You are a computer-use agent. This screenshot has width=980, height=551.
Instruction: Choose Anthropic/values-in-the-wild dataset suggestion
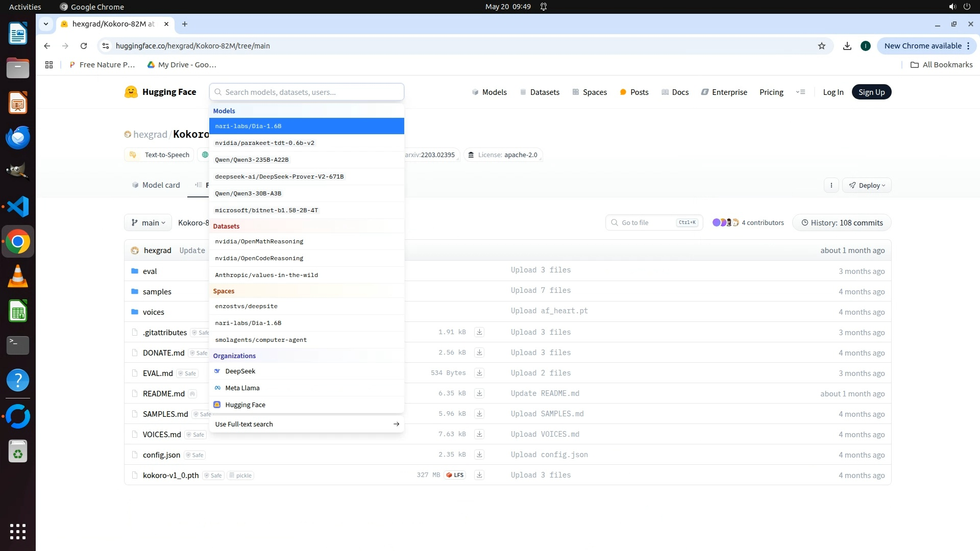(266, 275)
